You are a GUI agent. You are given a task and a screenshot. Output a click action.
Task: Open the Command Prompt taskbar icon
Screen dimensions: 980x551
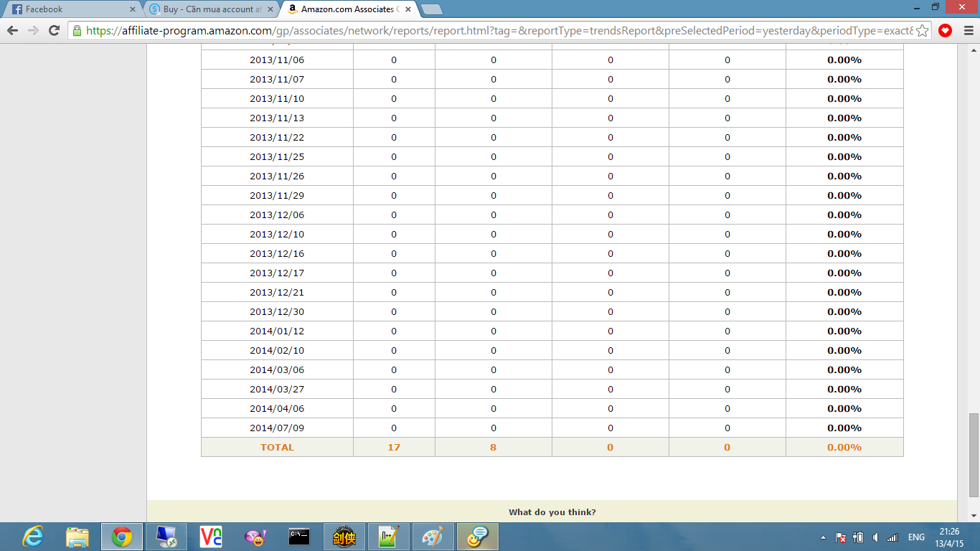click(x=300, y=537)
